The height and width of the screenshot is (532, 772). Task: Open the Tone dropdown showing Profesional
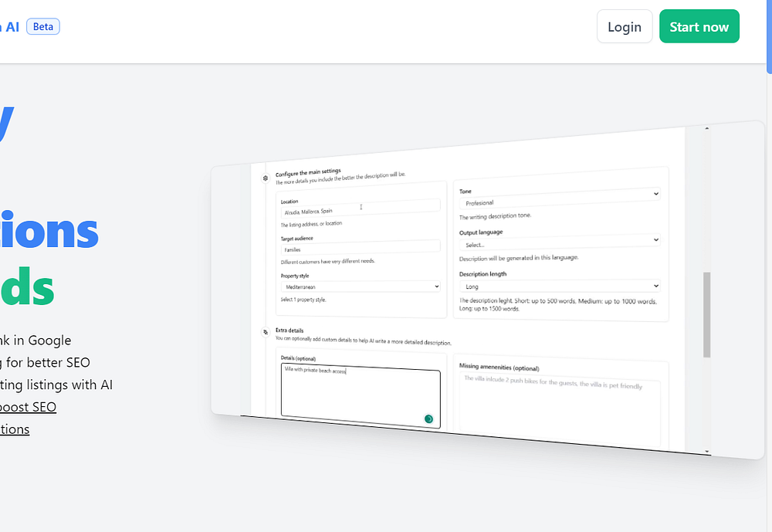tap(560, 198)
